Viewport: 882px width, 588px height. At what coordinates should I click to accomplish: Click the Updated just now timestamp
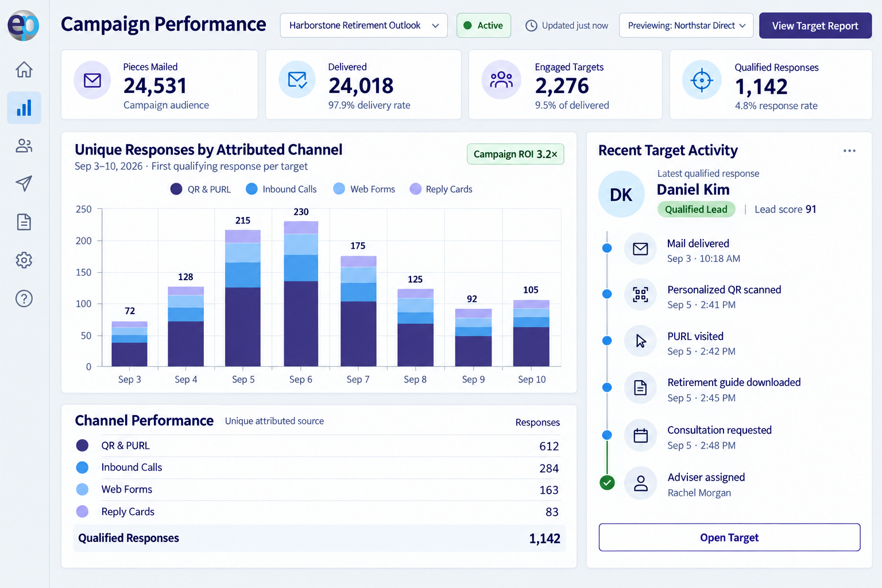point(567,26)
